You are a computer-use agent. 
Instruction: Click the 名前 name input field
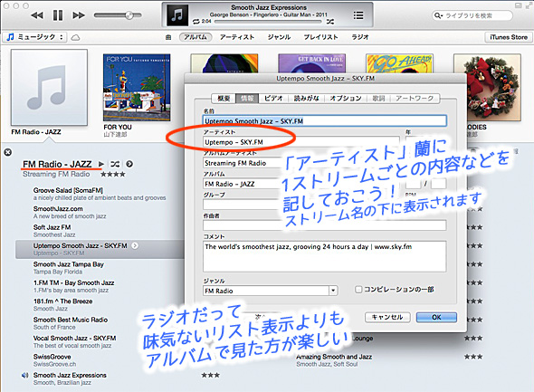coord(325,121)
